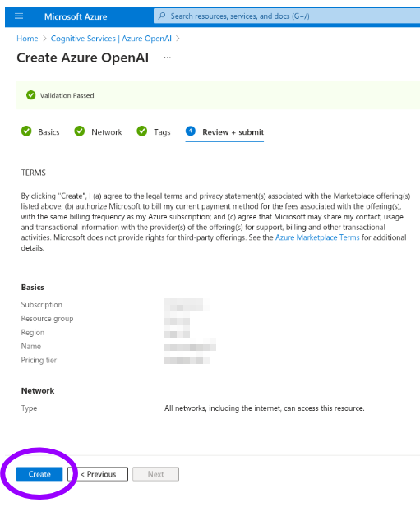Image resolution: width=420 pixels, height=507 pixels.
Task: Click the Resource group label
Action: coord(47,319)
